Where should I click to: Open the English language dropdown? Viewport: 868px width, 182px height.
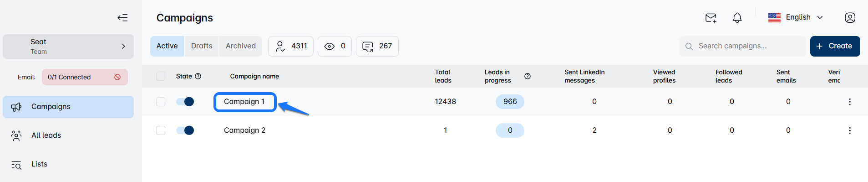796,17
